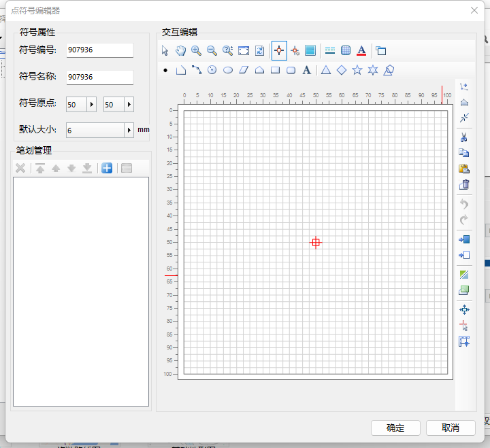The height and width of the screenshot is (448, 490).
Task: Select the circle drawing tool
Action: coord(212,70)
